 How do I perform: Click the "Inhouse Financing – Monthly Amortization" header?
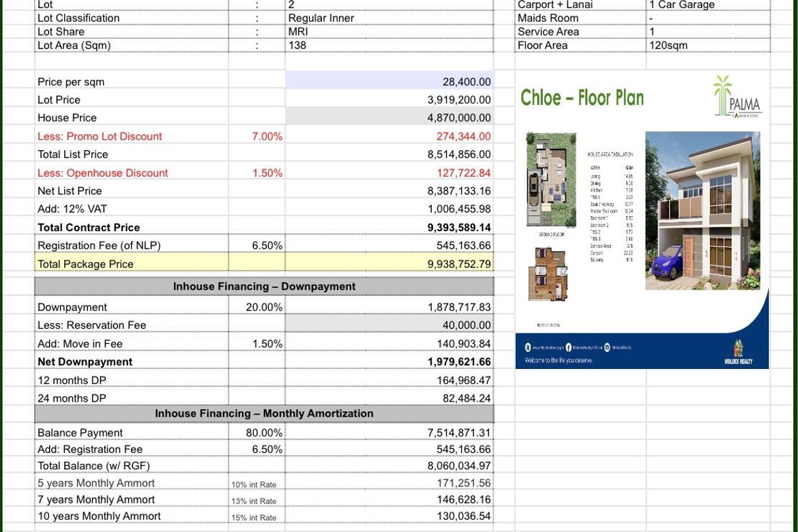tap(264, 414)
